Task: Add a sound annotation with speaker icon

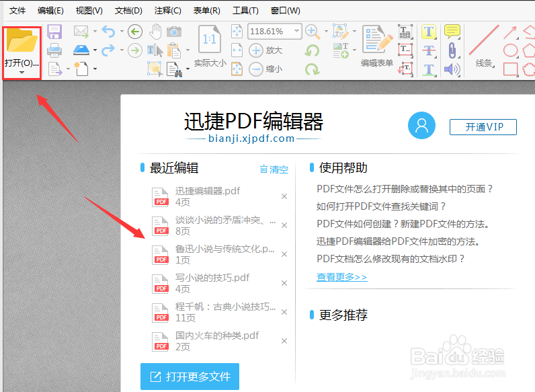Action: point(452,69)
